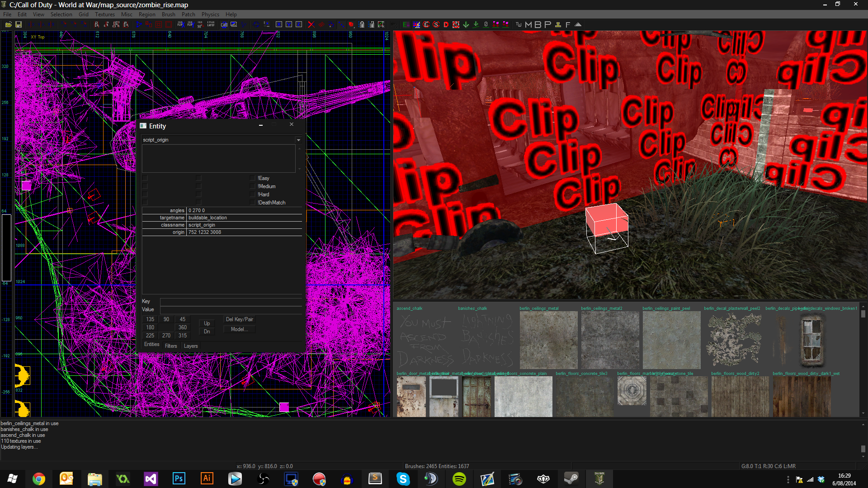This screenshot has height=488, width=868.
Task: Switch to the Filters tab
Action: click(171, 346)
